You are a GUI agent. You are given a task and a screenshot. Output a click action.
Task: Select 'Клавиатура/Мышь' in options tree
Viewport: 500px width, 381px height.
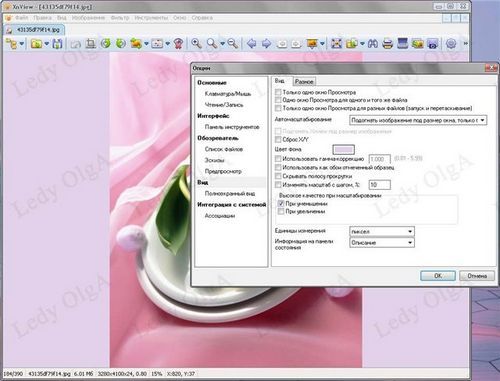[228, 94]
